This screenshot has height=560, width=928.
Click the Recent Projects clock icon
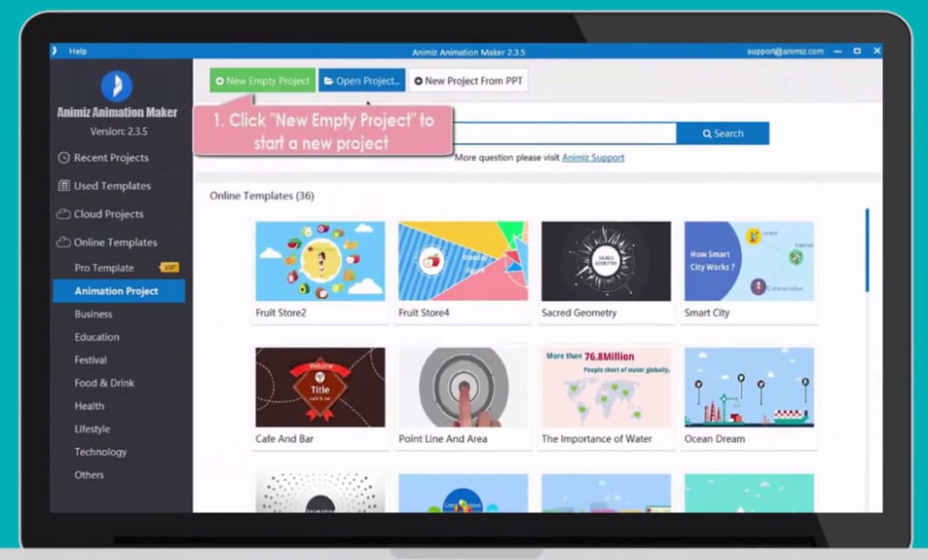tap(64, 158)
